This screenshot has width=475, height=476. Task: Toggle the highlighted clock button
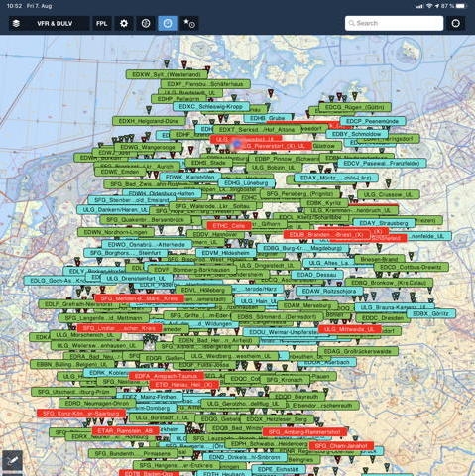click(168, 23)
